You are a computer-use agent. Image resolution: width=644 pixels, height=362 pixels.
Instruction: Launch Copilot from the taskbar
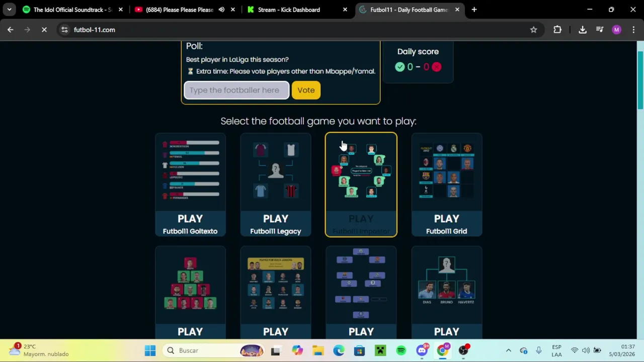(x=297, y=350)
